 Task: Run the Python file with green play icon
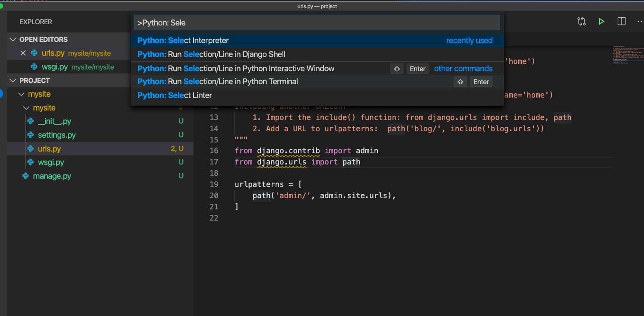[601, 22]
